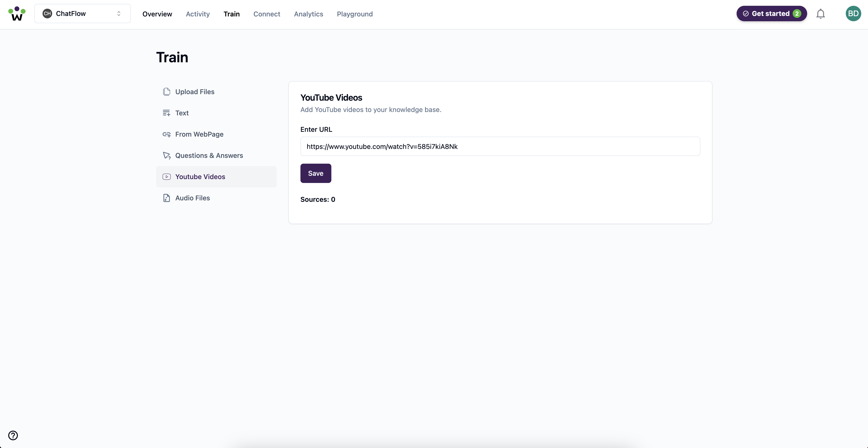Screen dimensions: 868x448
Task: Click the CH chatbot badge icon
Action: pyautogui.click(x=47, y=14)
